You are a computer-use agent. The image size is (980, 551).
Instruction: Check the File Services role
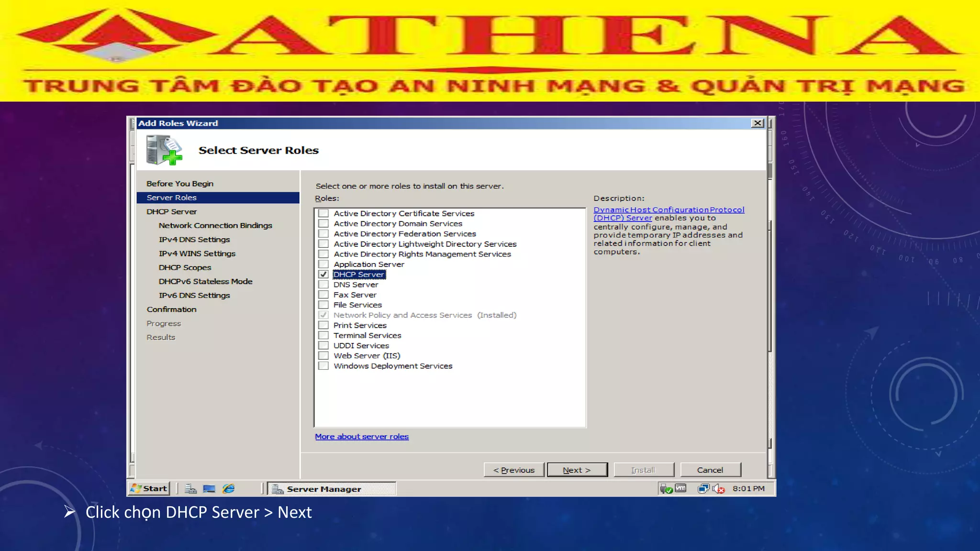coord(323,305)
